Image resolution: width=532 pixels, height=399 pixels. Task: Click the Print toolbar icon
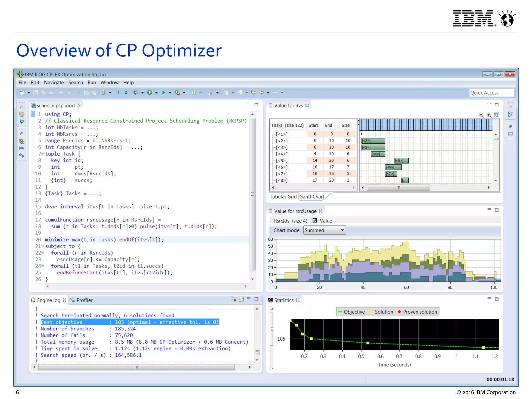click(51, 92)
